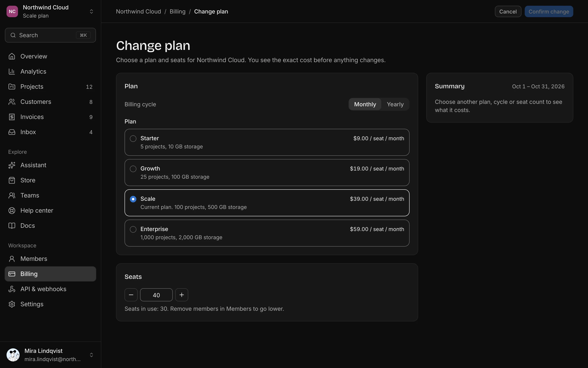The height and width of the screenshot is (368, 588).
Task: Click the Invoices count badge 9
Action: click(x=91, y=117)
